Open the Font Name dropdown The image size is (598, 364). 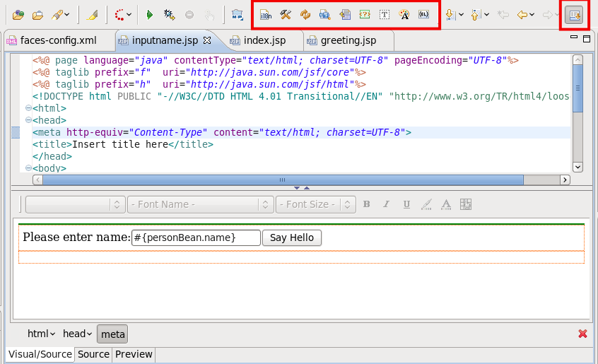(200, 204)
